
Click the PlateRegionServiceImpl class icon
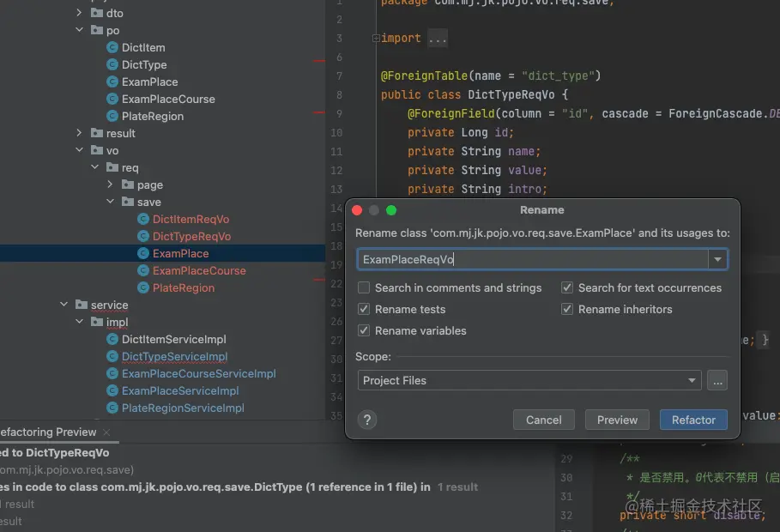point(112,408)
